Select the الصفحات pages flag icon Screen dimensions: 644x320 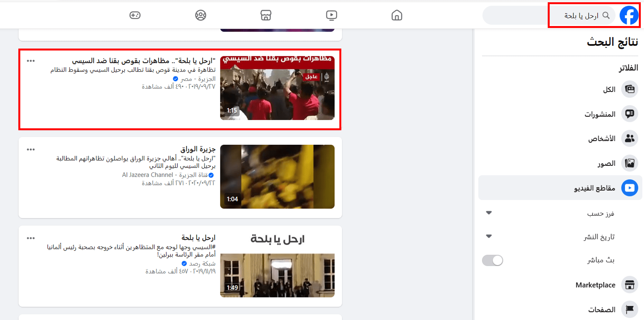click(x=630, y=309)
